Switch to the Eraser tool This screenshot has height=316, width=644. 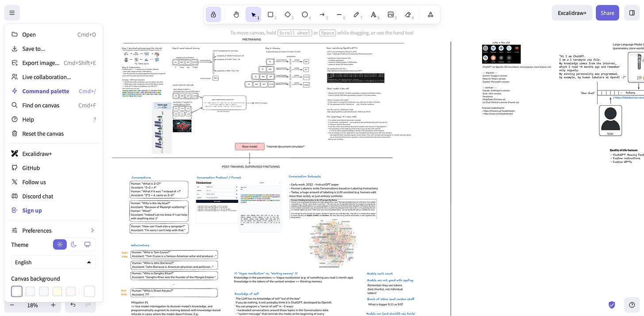tap(407, 14)
